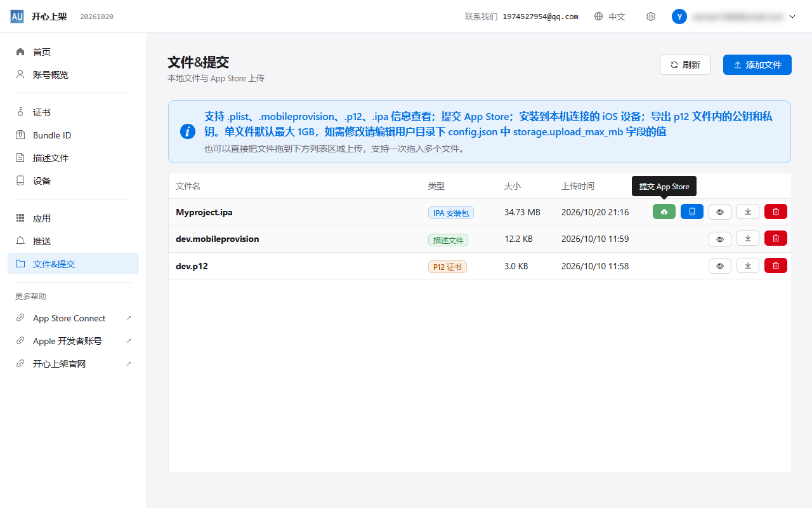Select the dev.p12 file name
Image resolution: width=812 pixels, height=508 pixels.
click(192, 266)
